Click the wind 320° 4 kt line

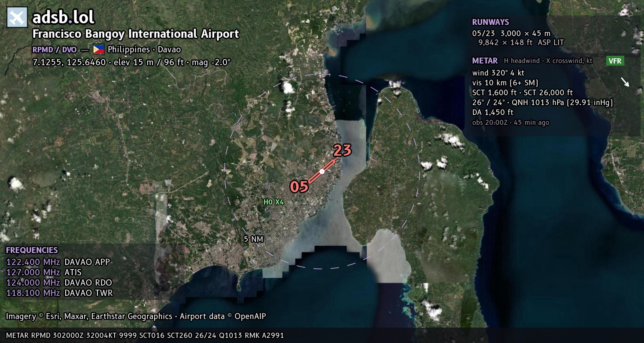[x=498, y=73]
